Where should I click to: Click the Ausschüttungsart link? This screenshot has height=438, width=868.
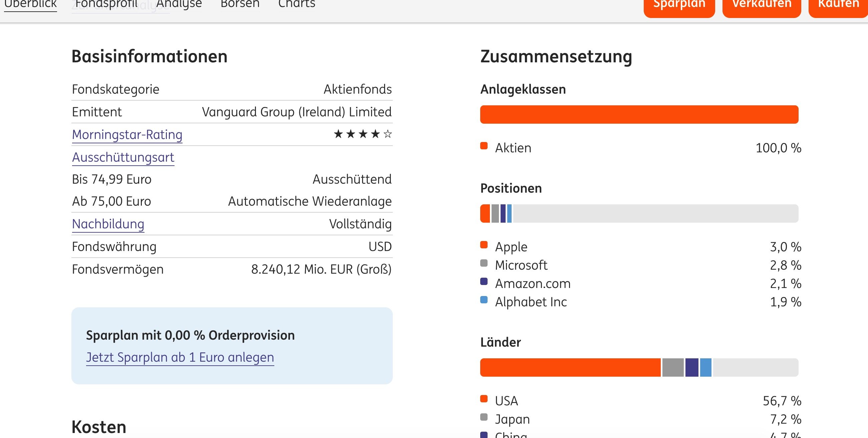click(123, 157)
